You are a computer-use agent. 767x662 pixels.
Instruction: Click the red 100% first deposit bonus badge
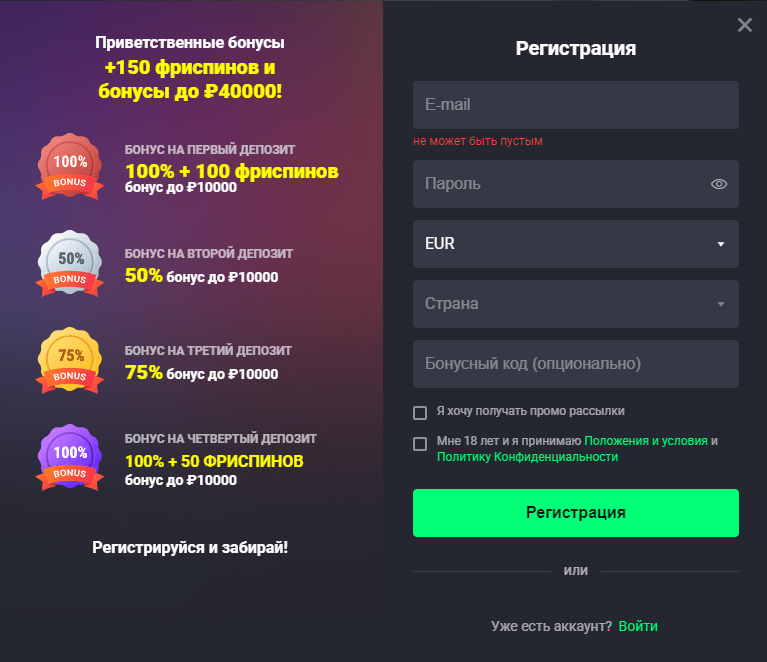tap(70, 166)
